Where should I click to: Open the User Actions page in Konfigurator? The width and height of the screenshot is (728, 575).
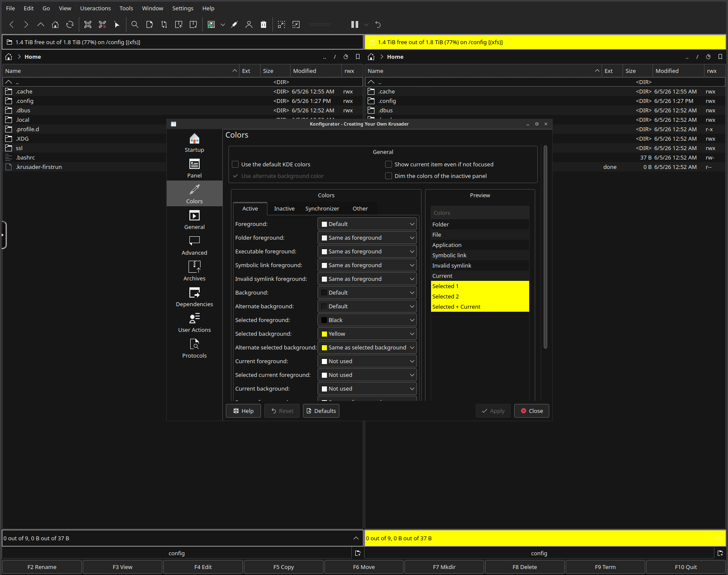click(195, 322)
